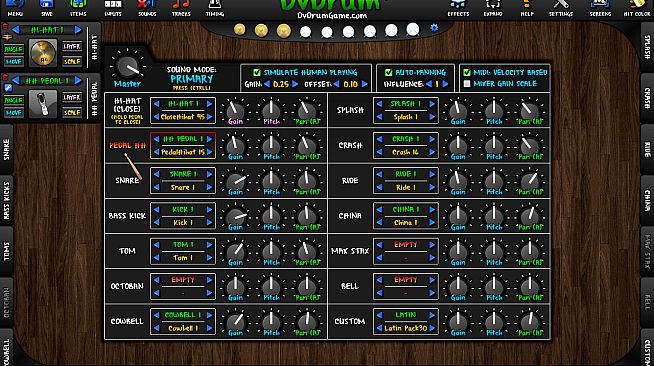The height and width of the screenshot is (366, 654).
Task: Increase Simulate Human Gain value arrow
Action: coord(295,84)
